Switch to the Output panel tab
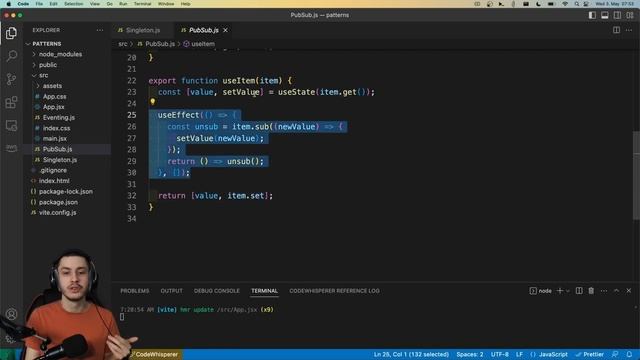The image size is (640, 360). pos(171,291)
